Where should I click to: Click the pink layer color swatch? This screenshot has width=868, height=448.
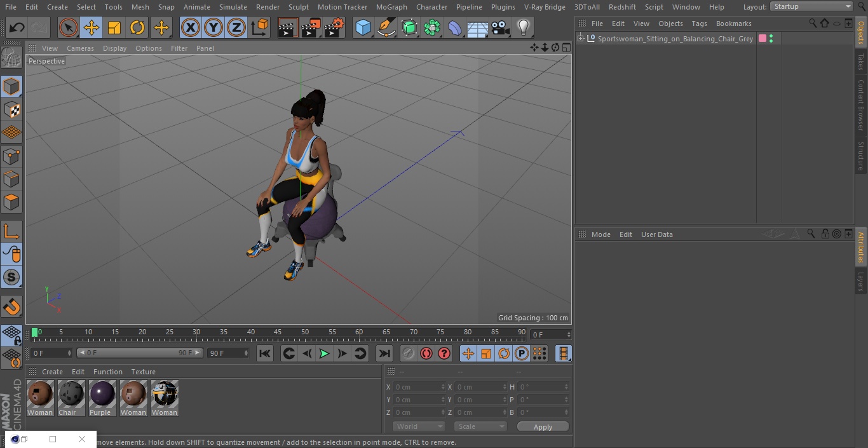(x=763, y=39)
